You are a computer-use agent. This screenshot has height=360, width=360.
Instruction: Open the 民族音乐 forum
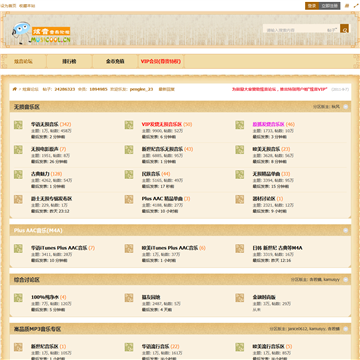(x=151, y=174)
